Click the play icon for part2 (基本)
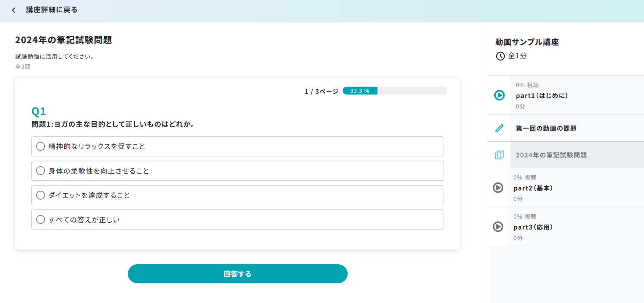This screenshot has width=644, height=303. point(498,188)
